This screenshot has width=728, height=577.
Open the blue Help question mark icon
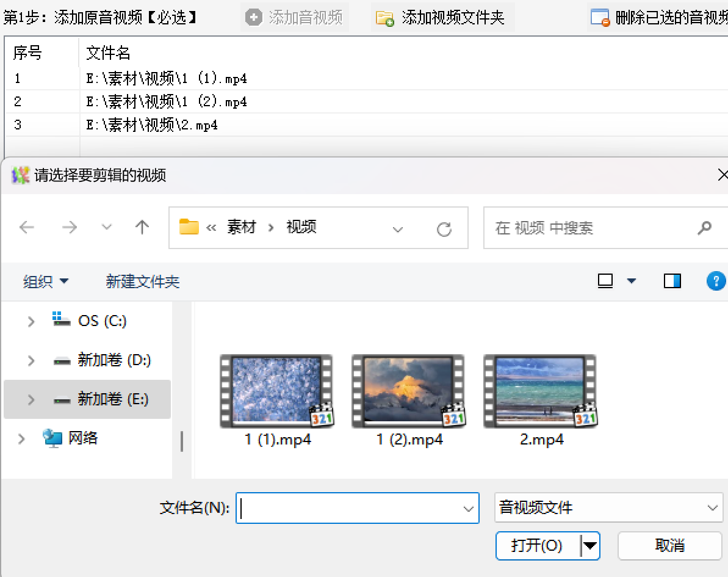click(x=716, y=281)
